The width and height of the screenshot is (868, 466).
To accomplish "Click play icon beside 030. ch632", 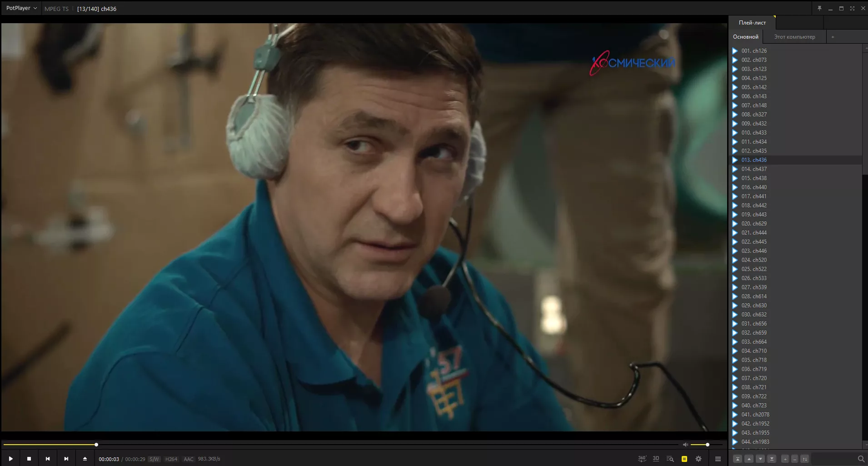I will pyautogui.click(x=735, y=315).
